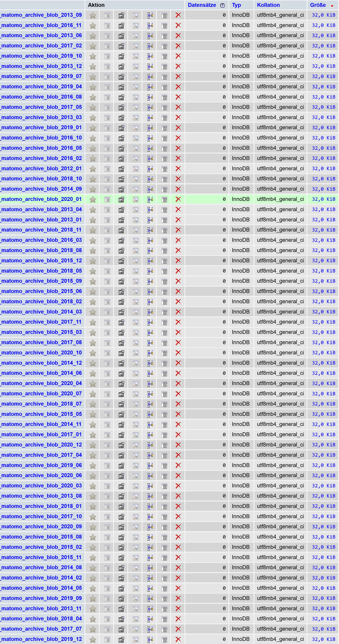Structure icon for matomo_archive_blob_2015_12
Image resolution: width=339 pixels, height=644 pixels.
(121, 261)
